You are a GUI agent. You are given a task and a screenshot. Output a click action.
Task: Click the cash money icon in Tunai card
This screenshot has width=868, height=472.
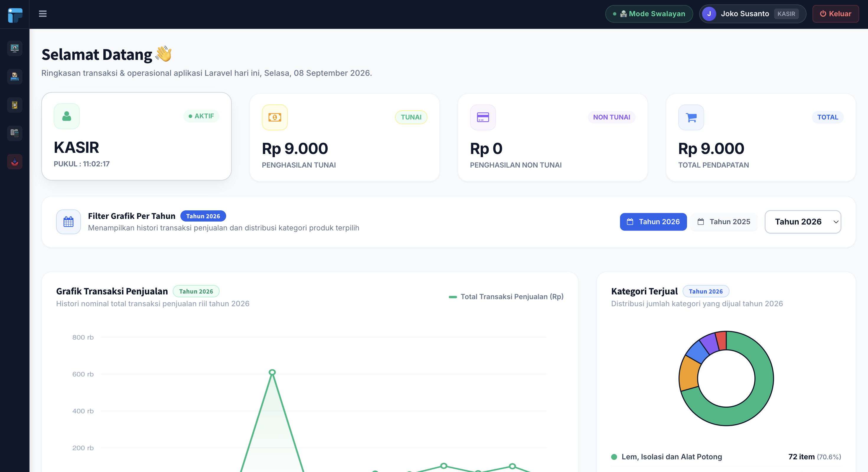point(275,117)
